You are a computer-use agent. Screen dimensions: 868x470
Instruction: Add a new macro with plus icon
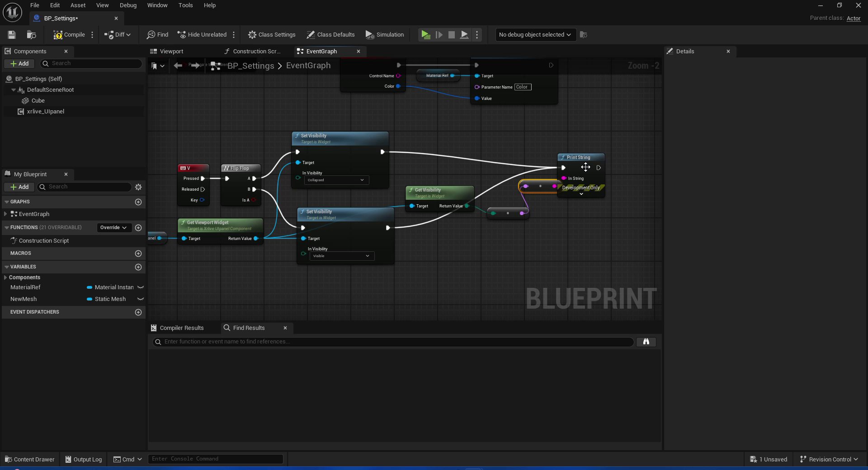138,254
